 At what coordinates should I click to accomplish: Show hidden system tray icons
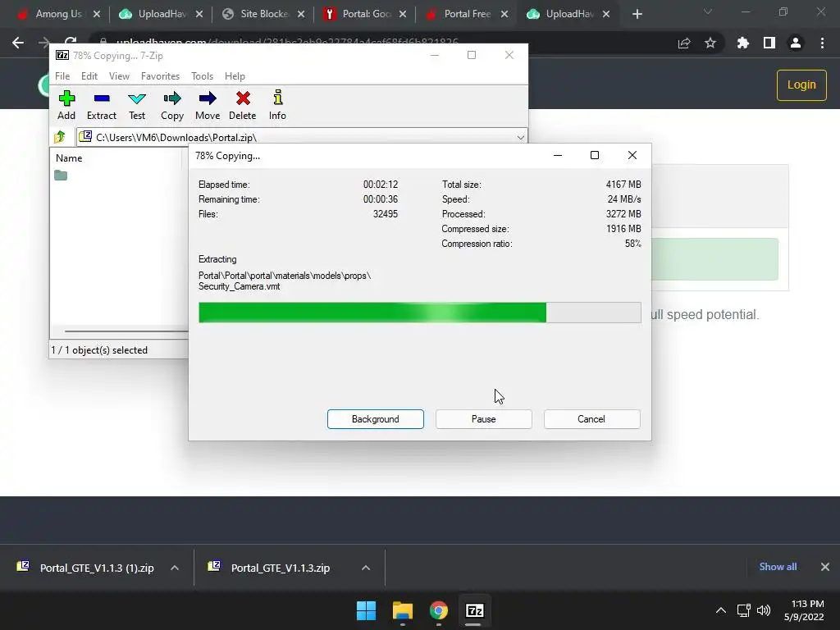(x=721, y=610)
